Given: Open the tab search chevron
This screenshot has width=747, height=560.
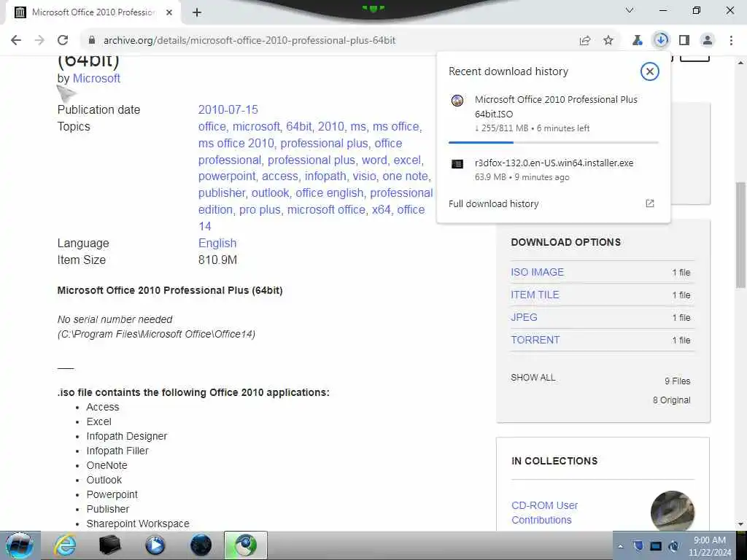Looking at the screenshot, I should [630, 10].
